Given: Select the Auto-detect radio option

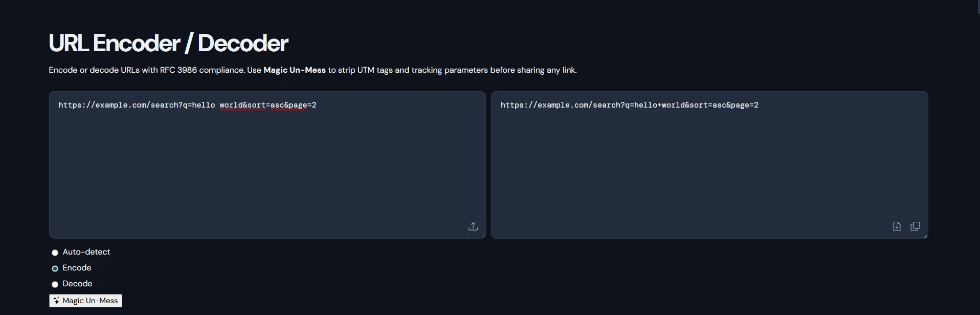Looking at the screenshot, I should [55, 253].
